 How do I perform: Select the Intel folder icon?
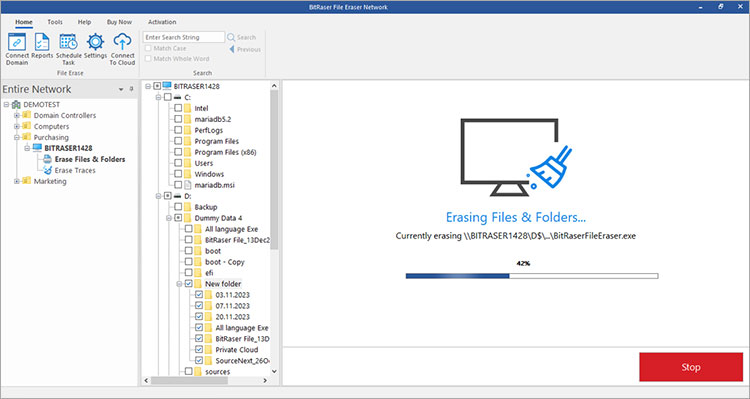(188, 108)
